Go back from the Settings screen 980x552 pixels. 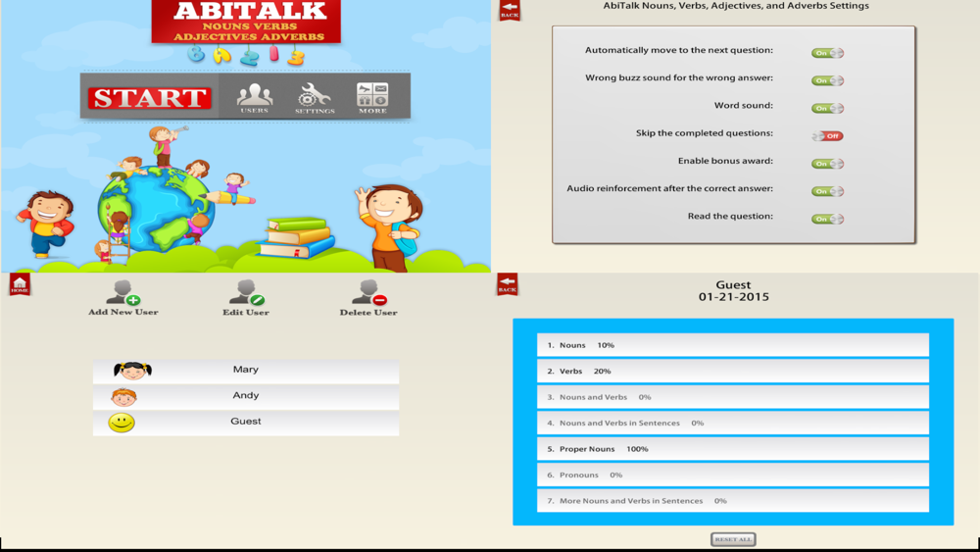[510, 10]
